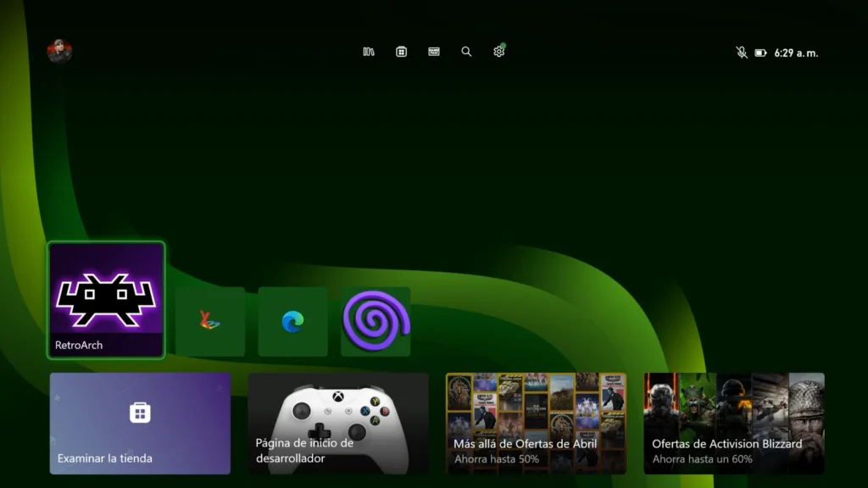Open Ofertas de Activision Blizzard promo

(734, 424)
